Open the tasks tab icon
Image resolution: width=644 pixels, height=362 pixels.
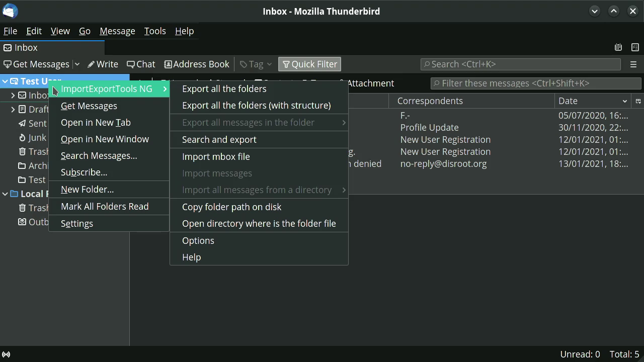635,47
